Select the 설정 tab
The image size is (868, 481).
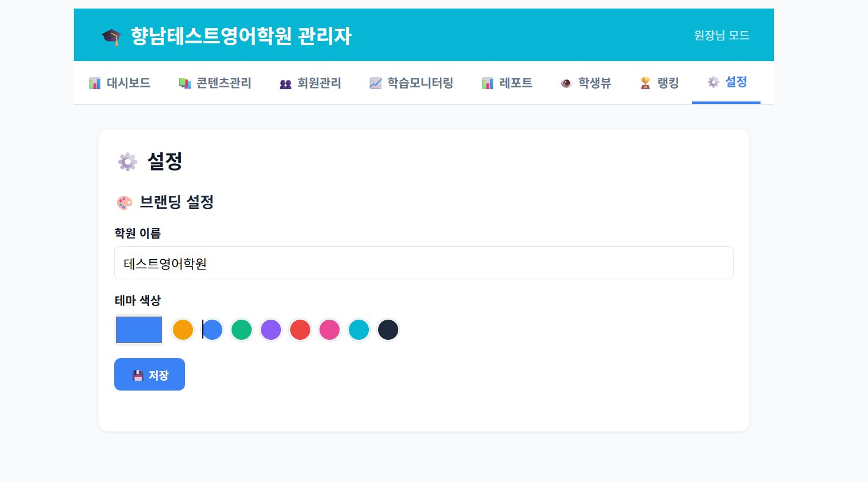(x=726, y=82)
